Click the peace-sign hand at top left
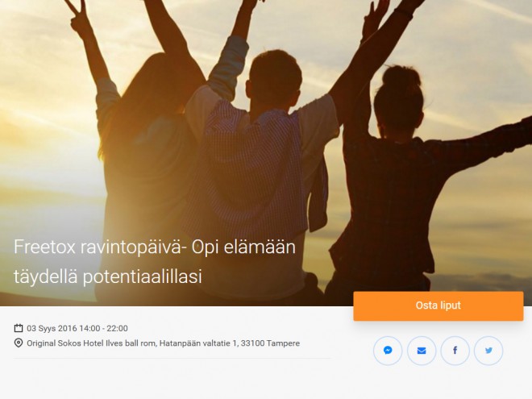Screen dimensions: 532x399 [77, 14]
